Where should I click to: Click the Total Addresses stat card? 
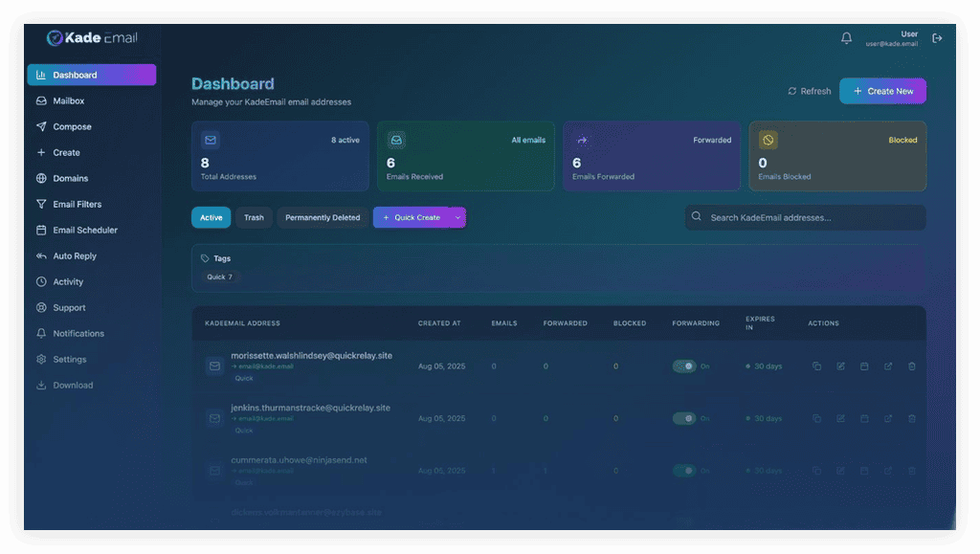coord(280,156)
